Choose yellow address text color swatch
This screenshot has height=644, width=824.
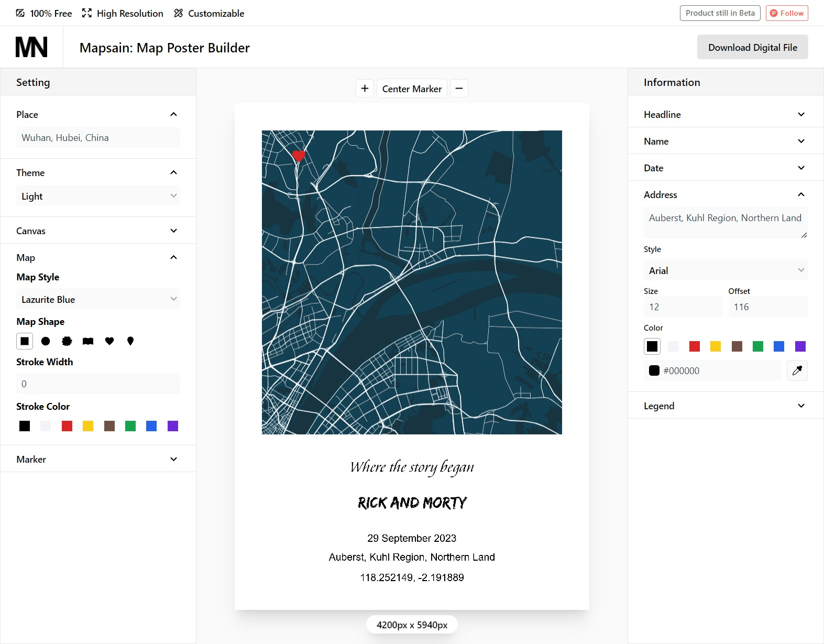716,346
